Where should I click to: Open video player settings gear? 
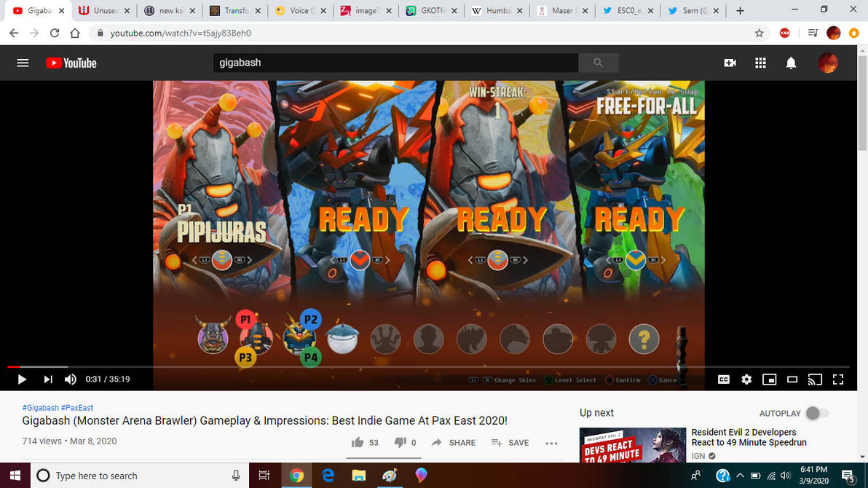point(747,379)
